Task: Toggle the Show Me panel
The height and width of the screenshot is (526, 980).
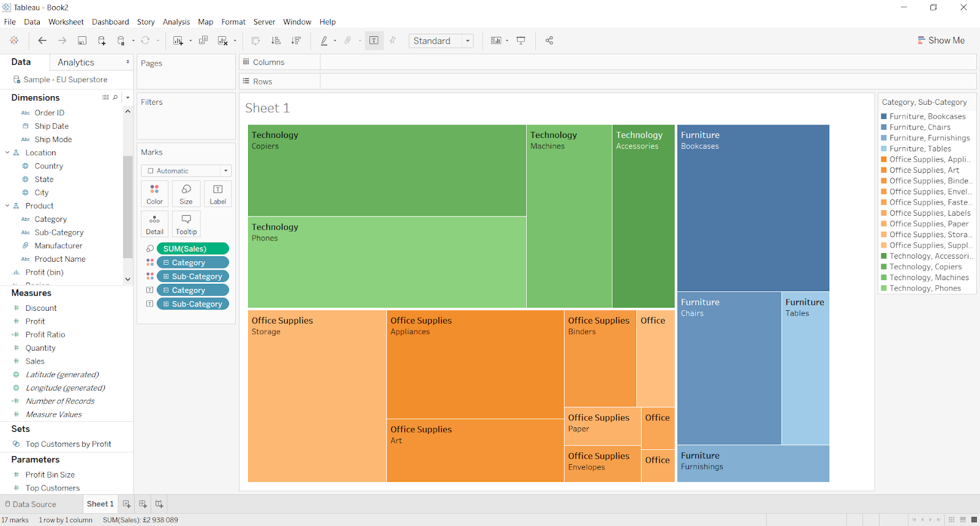Action: 941,40
